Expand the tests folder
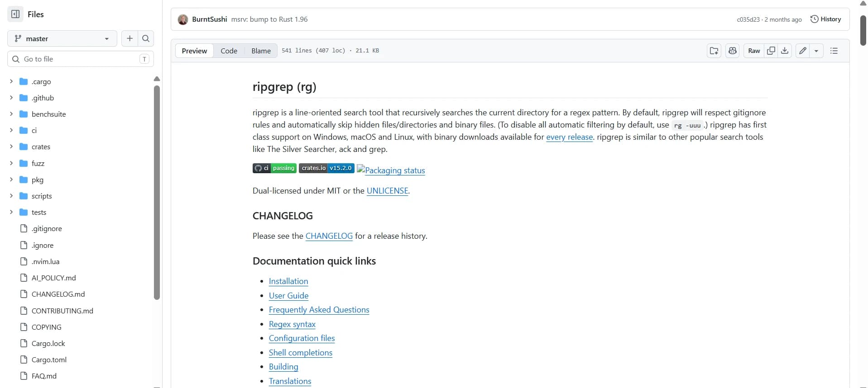The width and height of the screenshot is (868, 388). (x=11, y=212)
